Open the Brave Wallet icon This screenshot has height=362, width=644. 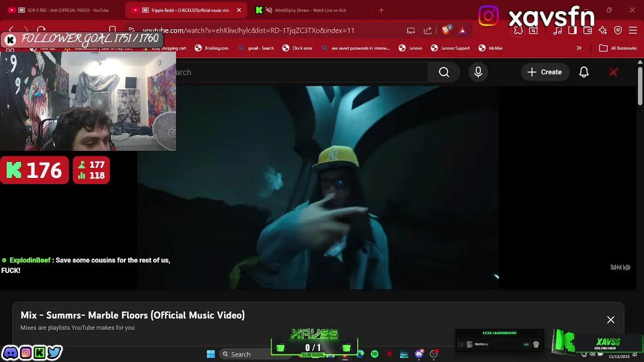(x=587, y=30)
